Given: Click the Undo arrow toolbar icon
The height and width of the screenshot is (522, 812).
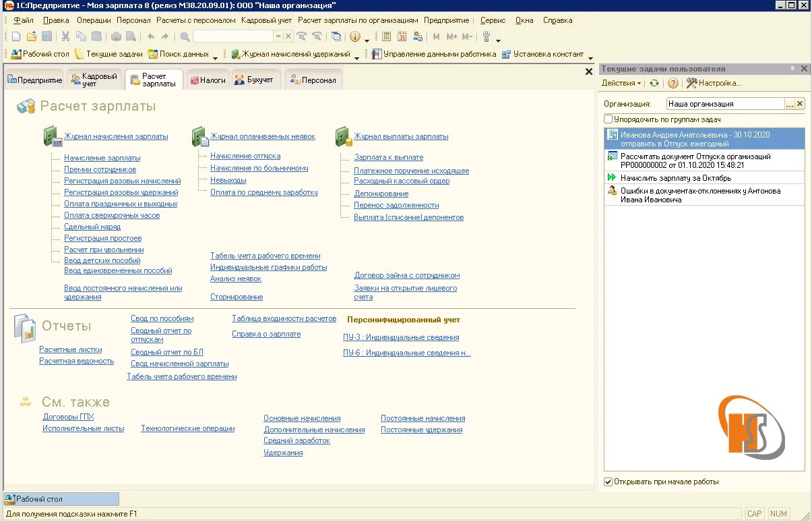Looking at the screenshot, I should click(x=151, y=36).
